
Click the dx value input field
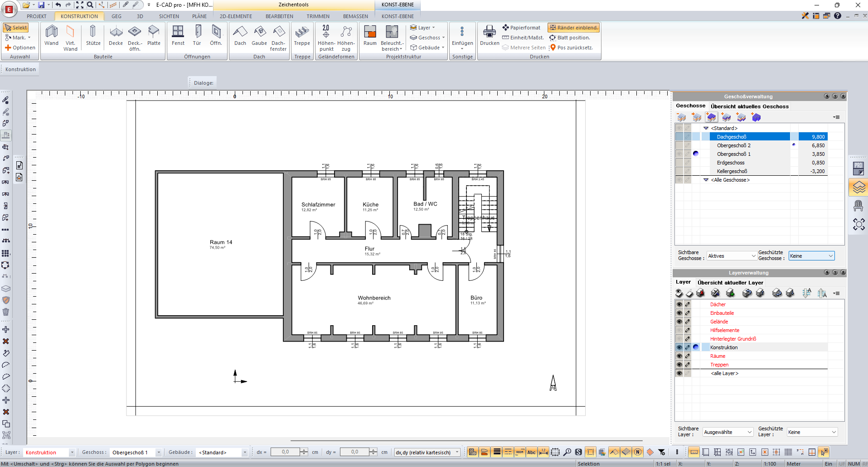285,452
